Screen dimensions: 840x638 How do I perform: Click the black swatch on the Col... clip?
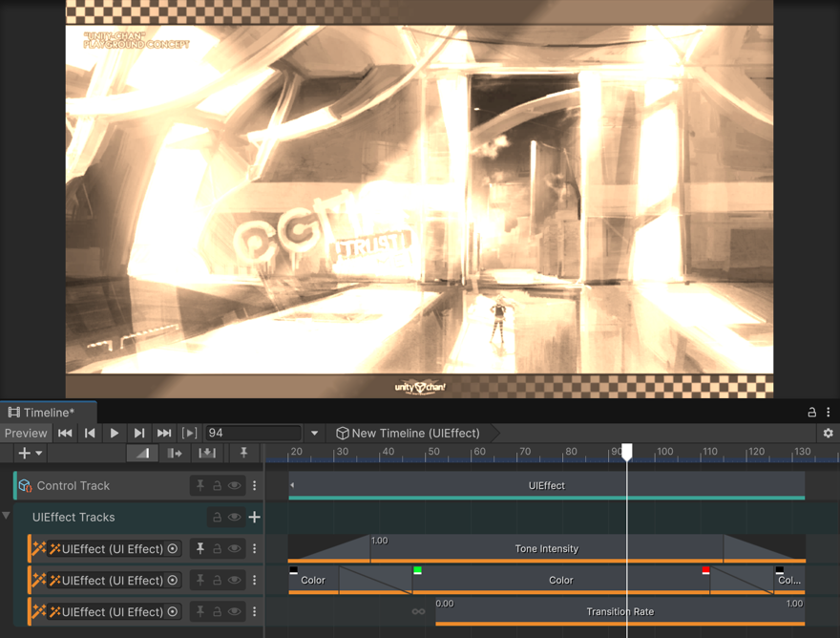780,570
